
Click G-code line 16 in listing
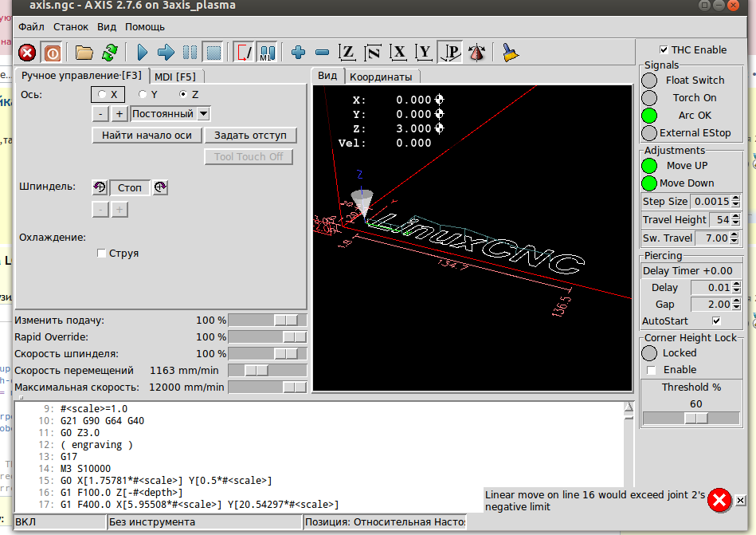click(122, 493)
